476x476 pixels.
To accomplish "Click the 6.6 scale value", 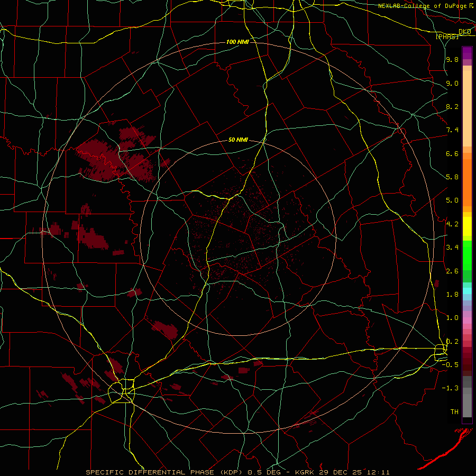I will pyautogui.click(x=452, y=153).
